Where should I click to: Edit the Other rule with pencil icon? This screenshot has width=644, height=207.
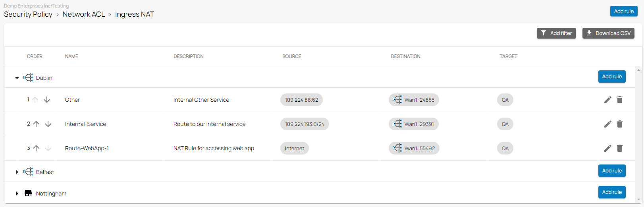click(607, 100)
